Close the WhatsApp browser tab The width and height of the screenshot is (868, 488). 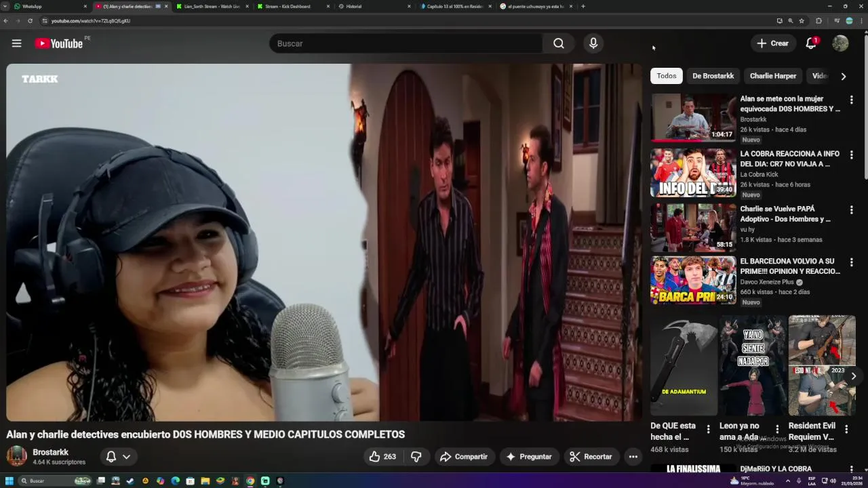click(x=85, y=6)
